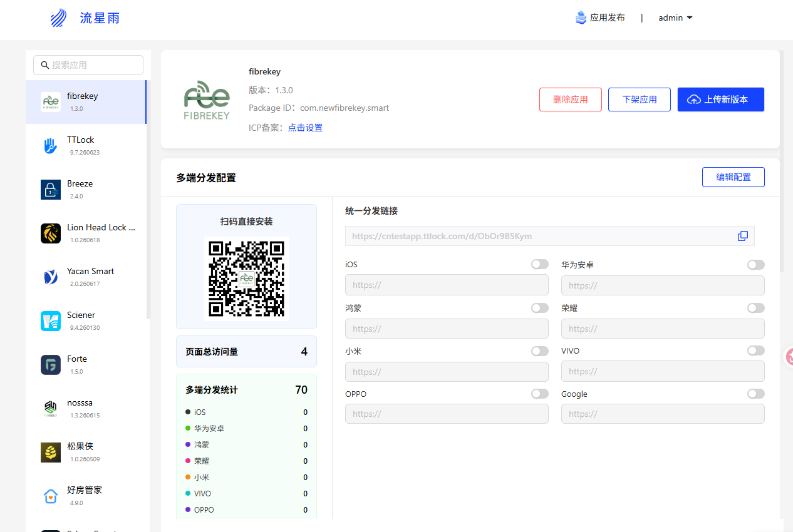Click 点击设置 ICP link

[306, 128]
